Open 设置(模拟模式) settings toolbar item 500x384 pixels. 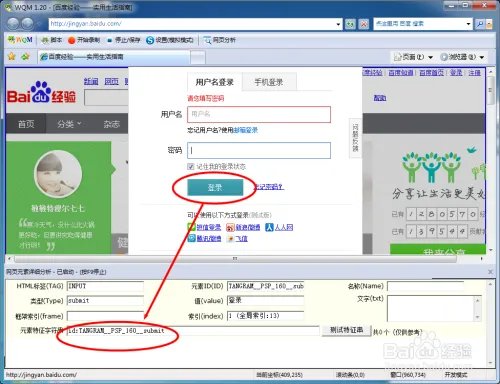click(170, 40)
